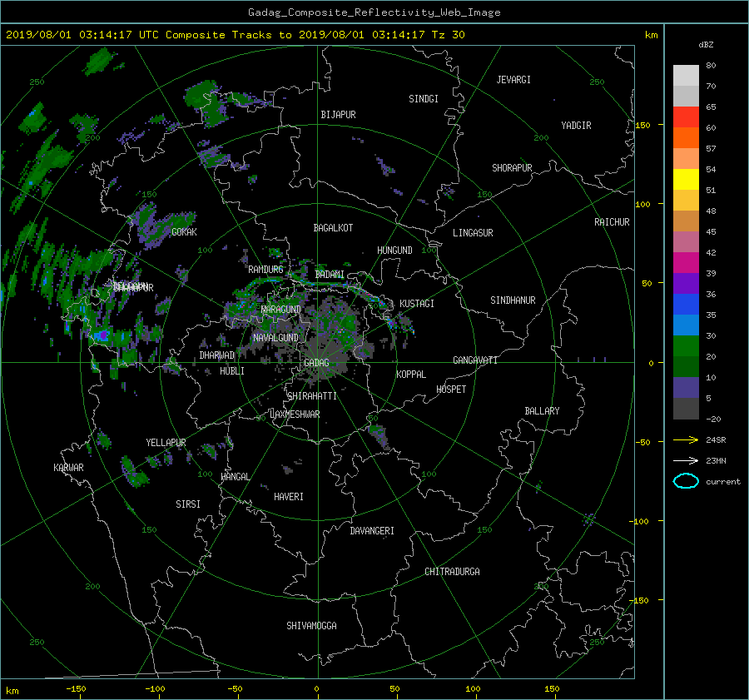
Task: Click the HAVERI city label
Action: (x=289, y=497)
